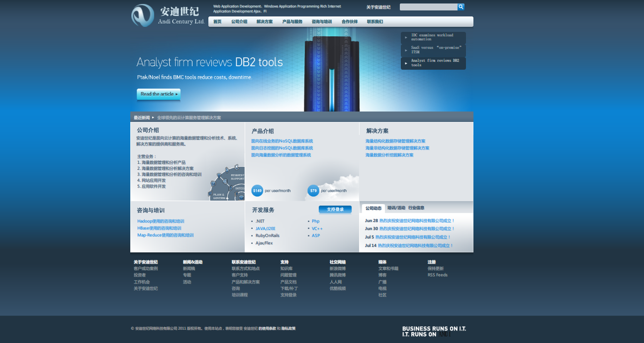Click the $79 price badge
644x343 pixels.
point(313,191)
